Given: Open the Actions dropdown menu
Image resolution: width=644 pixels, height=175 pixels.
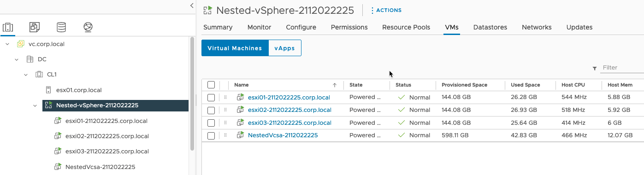Looking at the screenshot, I should tap(386, 10).
